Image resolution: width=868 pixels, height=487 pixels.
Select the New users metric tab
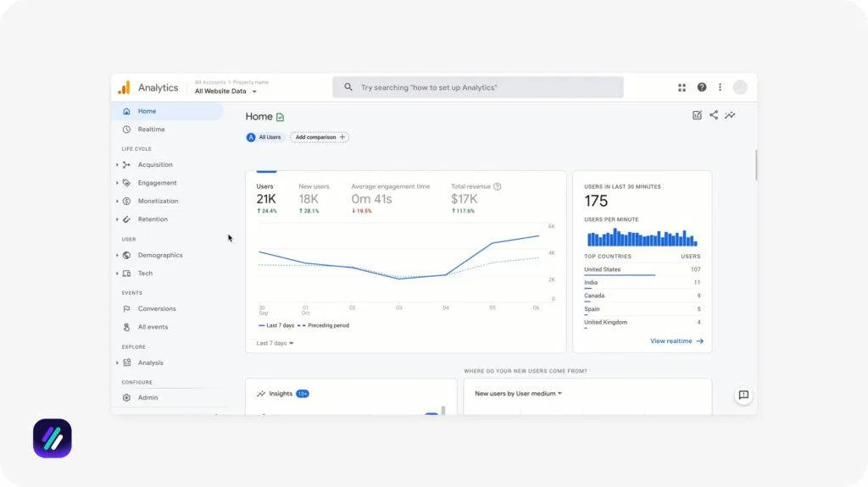pos(314,199)
